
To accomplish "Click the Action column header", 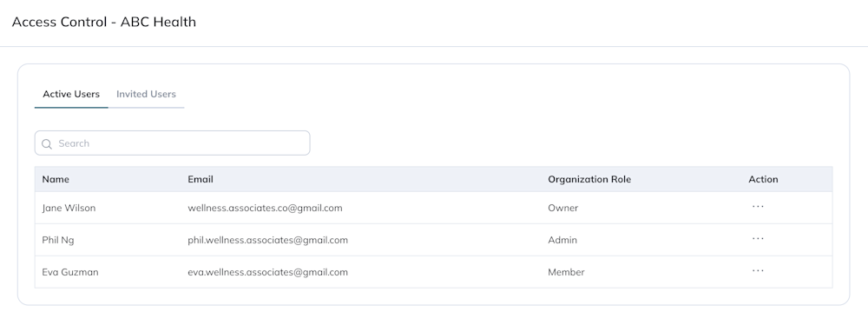I will click(763, 179).
